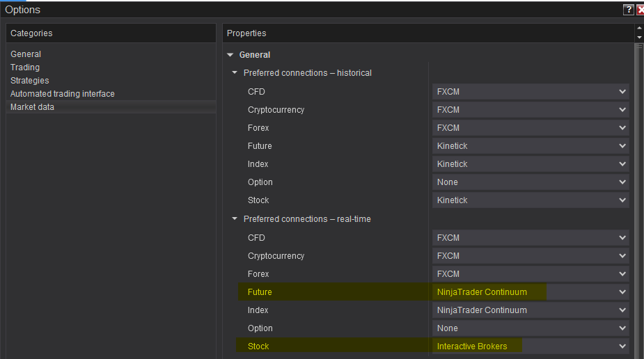
Task: Click the real-time Index label
Action: click(x=258, y=310)
